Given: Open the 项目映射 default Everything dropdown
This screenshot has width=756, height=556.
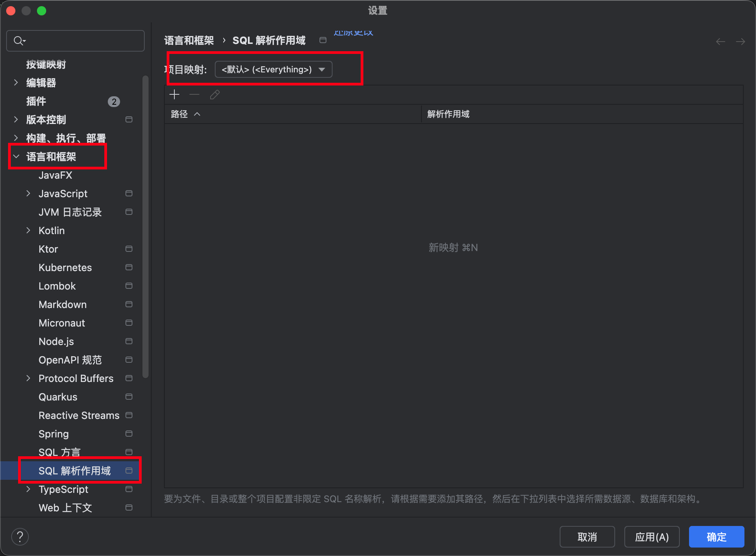Looking at the screenshot, I should coord(273,69).
